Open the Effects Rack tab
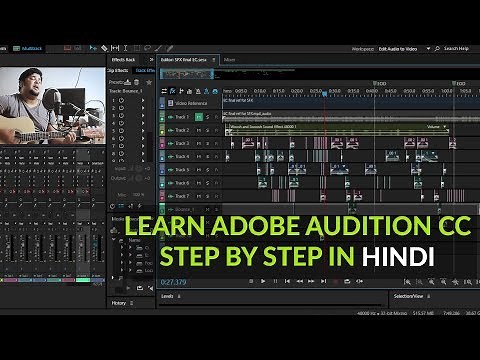The width and height of the screenshot is (480, 360). click(x=123, y=60)
